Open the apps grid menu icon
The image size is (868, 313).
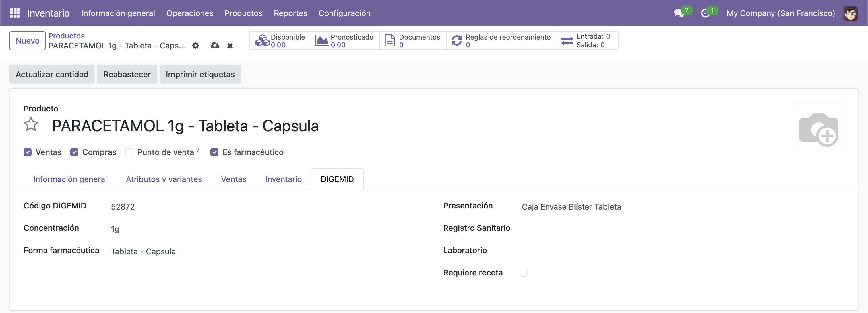tap(15, 13)
